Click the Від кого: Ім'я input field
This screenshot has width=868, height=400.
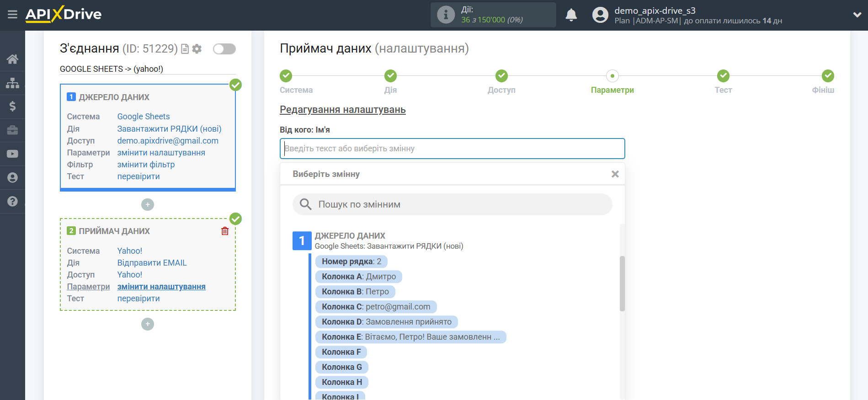pos(452,149)
